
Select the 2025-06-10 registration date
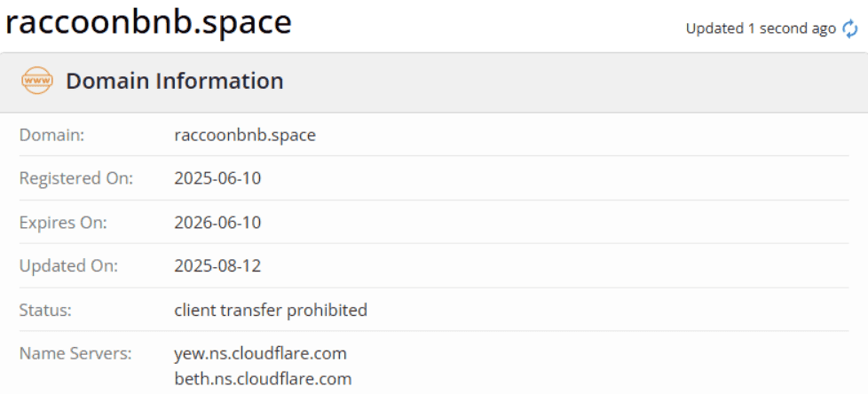coord(217,178)
